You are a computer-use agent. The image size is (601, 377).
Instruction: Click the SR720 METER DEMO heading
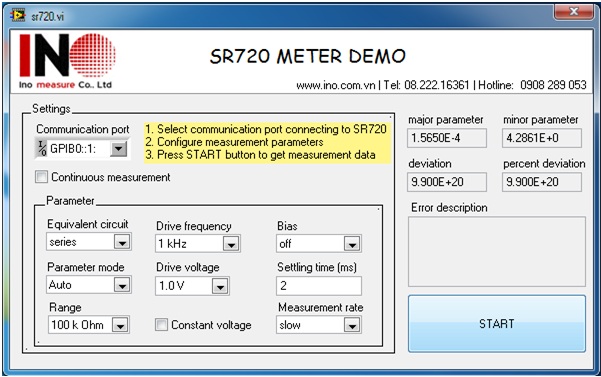(307, 57)
